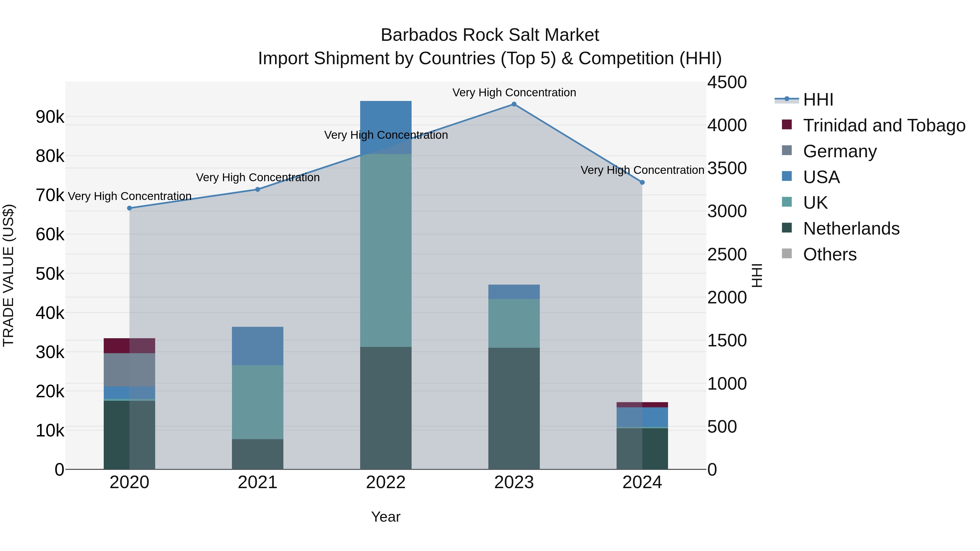Select the 2020 HHI data point
This screenshot has height=551, width=980.
129,208
